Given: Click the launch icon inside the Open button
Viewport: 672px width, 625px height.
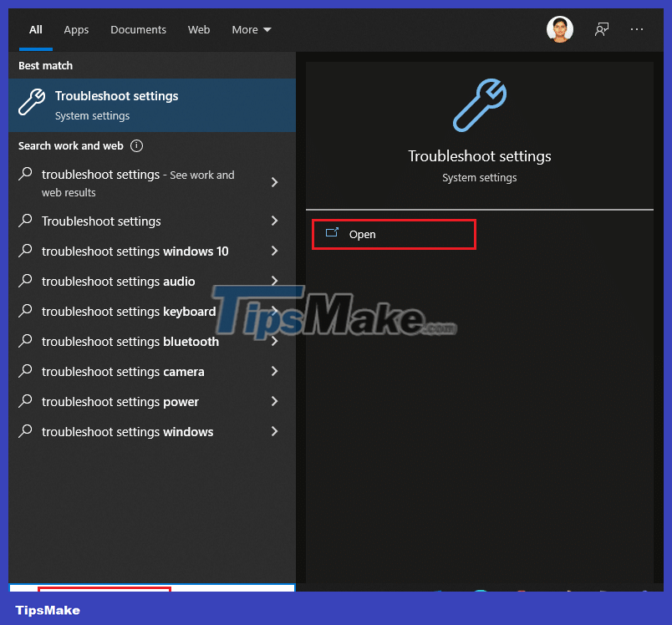Looking at the screenshot, I should click(333, 234).
